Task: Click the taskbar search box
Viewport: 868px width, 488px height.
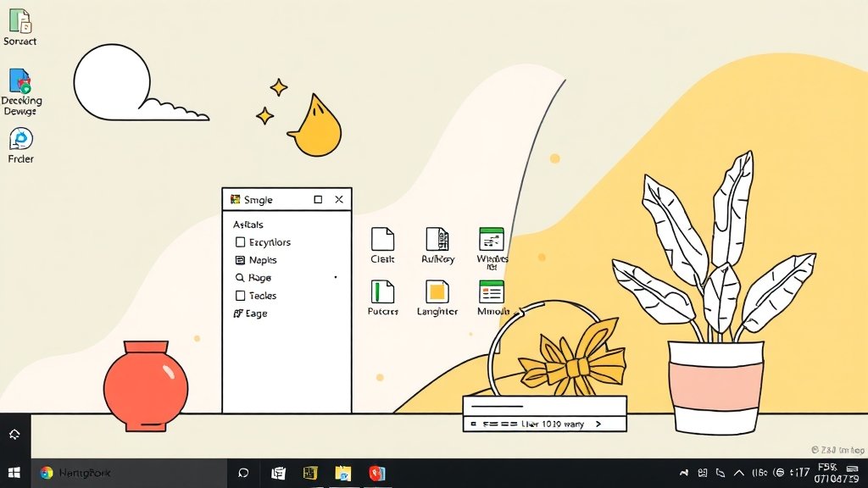Action: click(127, 473)
